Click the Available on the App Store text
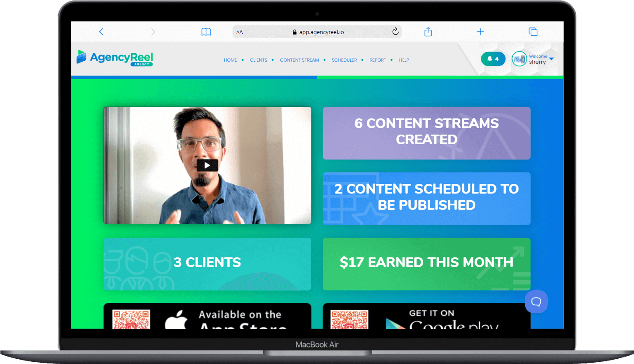Screen dimensions: 634x364 click(x=243, y=319)
